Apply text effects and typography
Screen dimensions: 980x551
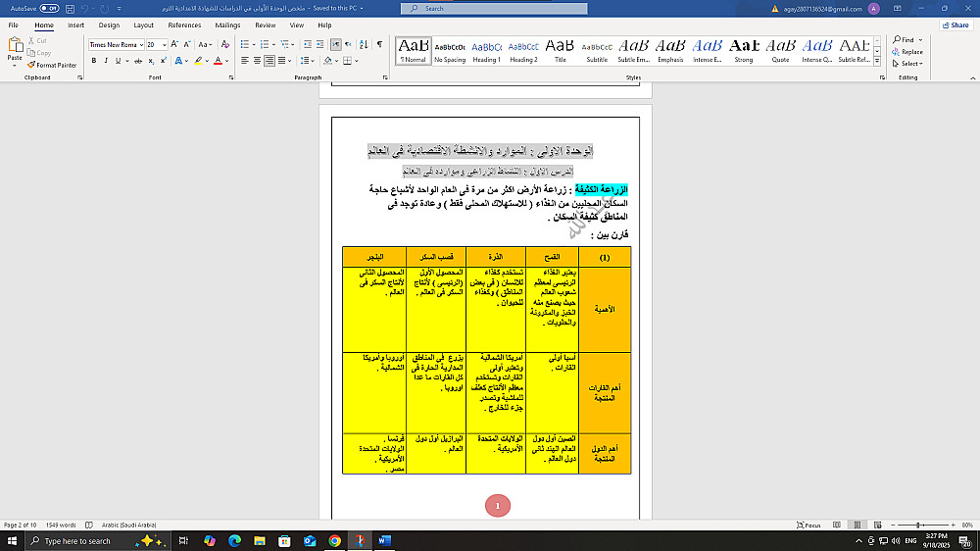(x=178, y=61)
